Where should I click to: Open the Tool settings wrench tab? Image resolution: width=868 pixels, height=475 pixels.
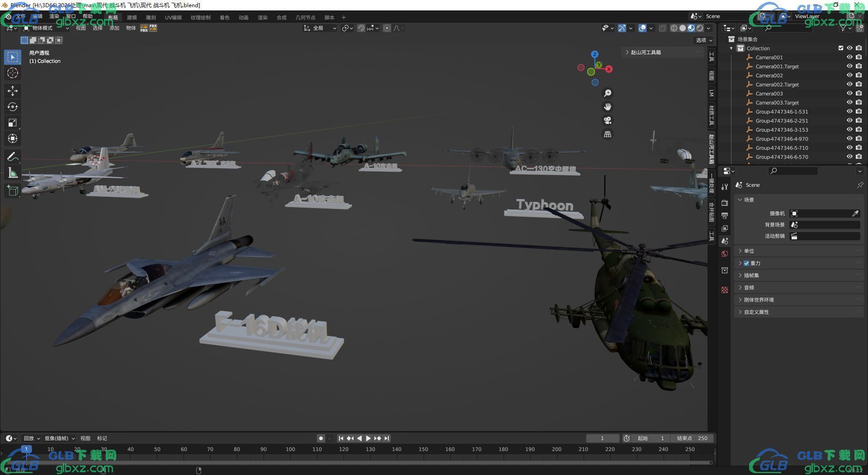pos(725,186)
